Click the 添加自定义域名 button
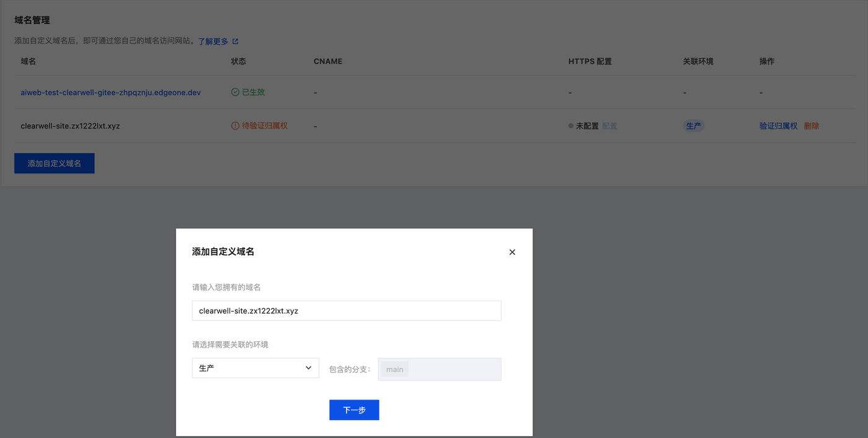This screenshot has height=438, width=868. click(x=55, y=163)
